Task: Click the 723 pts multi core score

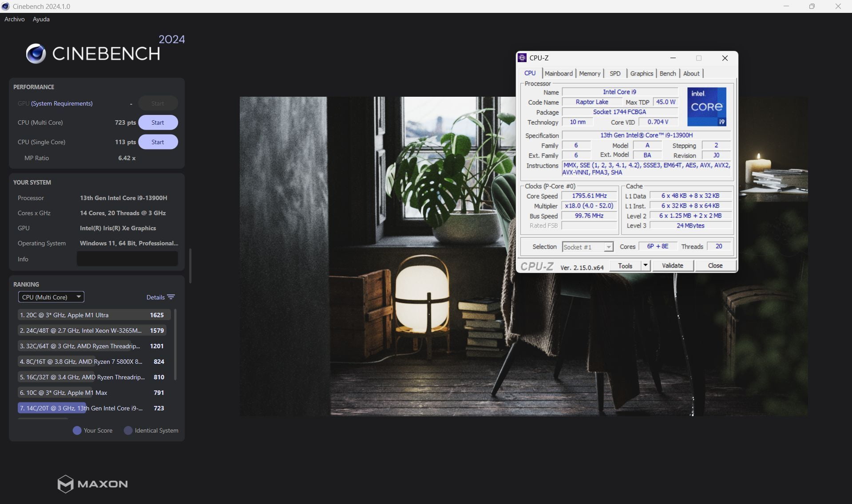Action: (x=125, y=122)
